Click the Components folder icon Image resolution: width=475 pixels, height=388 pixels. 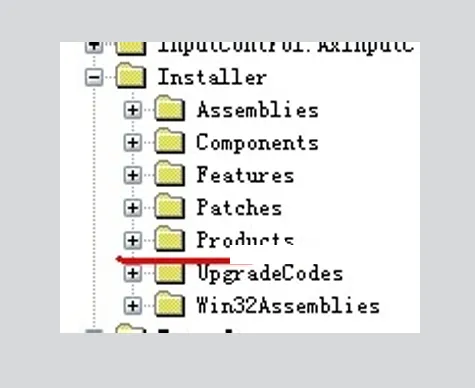point(170,141)
